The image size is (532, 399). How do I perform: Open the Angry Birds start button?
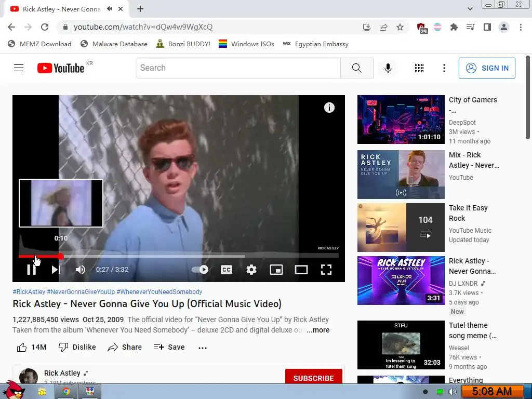[15, 390]
